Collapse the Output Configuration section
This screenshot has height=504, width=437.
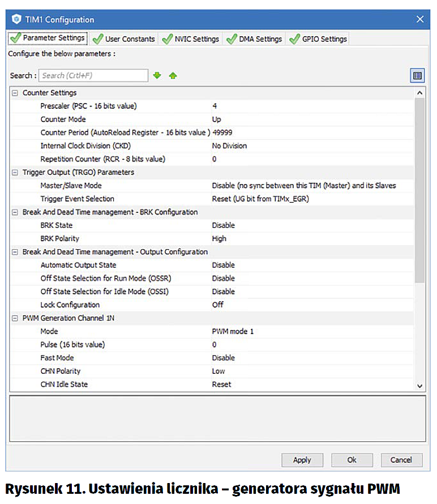coord(15,251)
